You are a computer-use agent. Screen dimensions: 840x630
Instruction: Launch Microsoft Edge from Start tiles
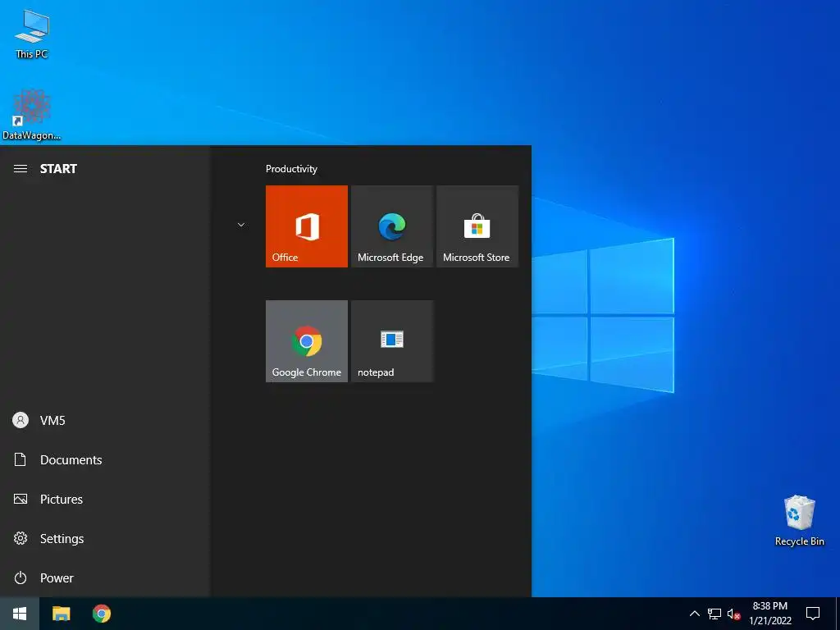click(x=392, y=226)
